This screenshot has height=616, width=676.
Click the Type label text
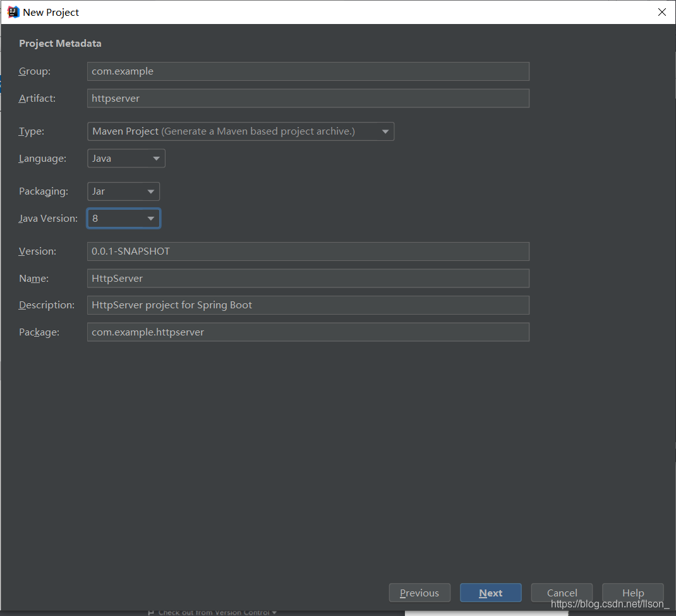32,131
